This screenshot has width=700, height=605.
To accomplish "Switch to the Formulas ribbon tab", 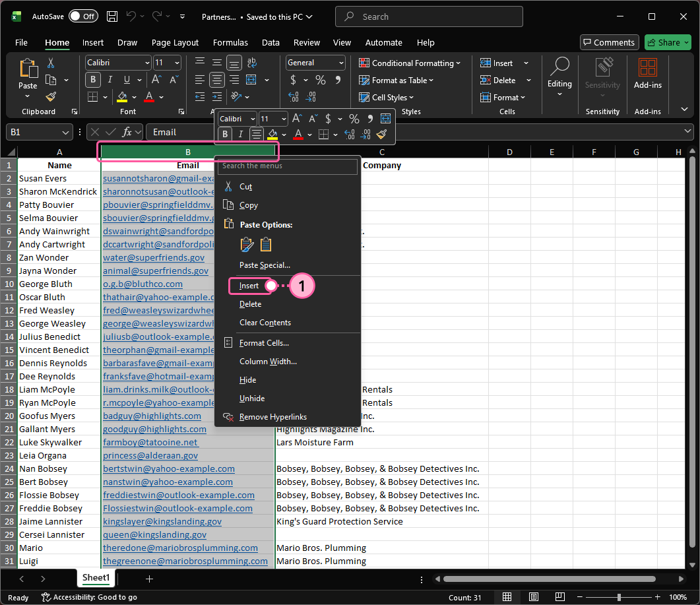I will click(230, 42).
